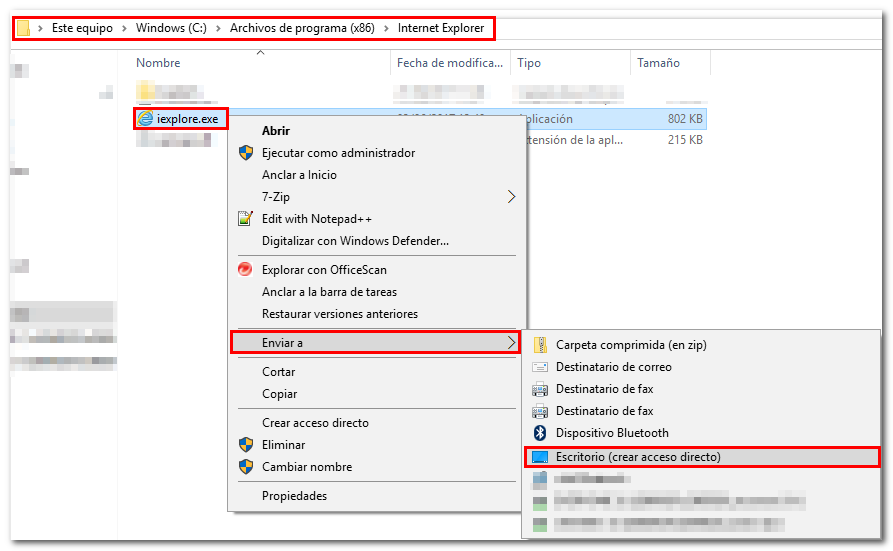Expand the 7-Zip submenu arrow
Screen dimensions: 893x551
coord(512,197)
